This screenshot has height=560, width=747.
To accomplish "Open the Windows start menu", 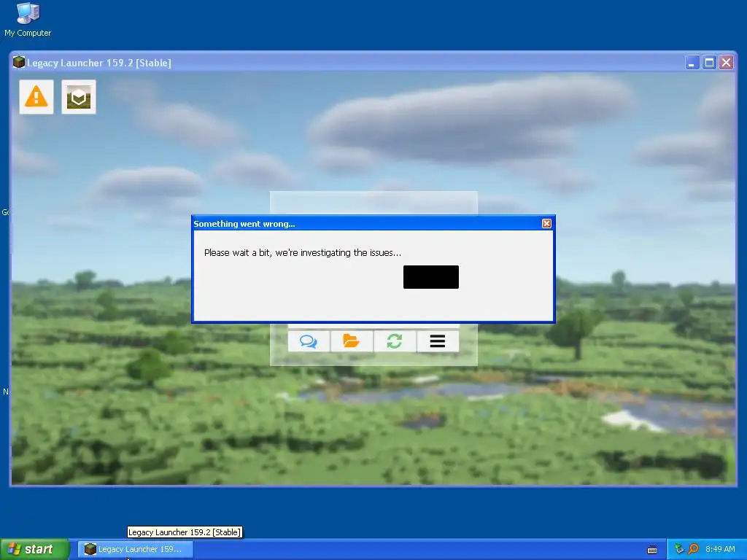I will click(x=35, y=549).
